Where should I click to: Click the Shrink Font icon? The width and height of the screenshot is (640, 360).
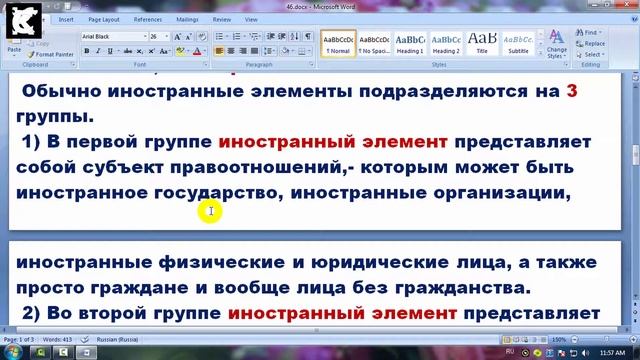189,37
